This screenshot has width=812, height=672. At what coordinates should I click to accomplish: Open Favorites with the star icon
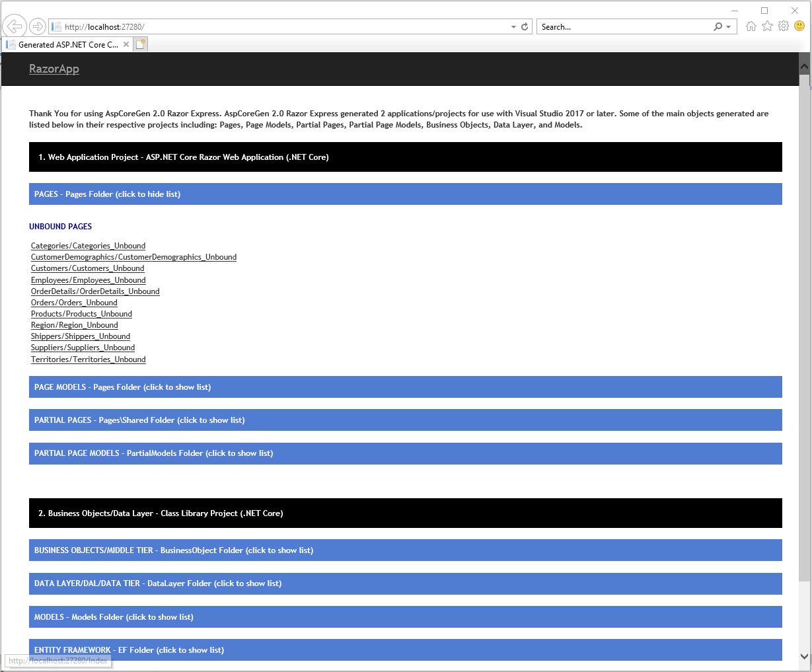click(767, 26)
